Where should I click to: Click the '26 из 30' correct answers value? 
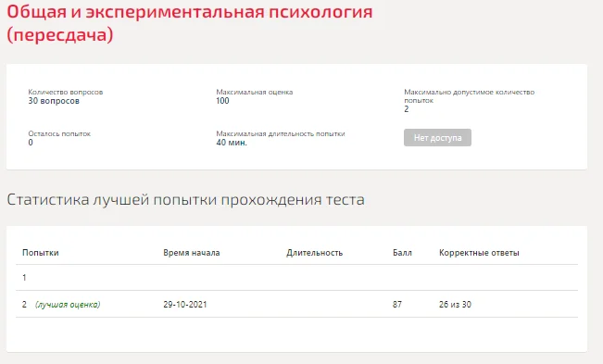coord(455,305)
